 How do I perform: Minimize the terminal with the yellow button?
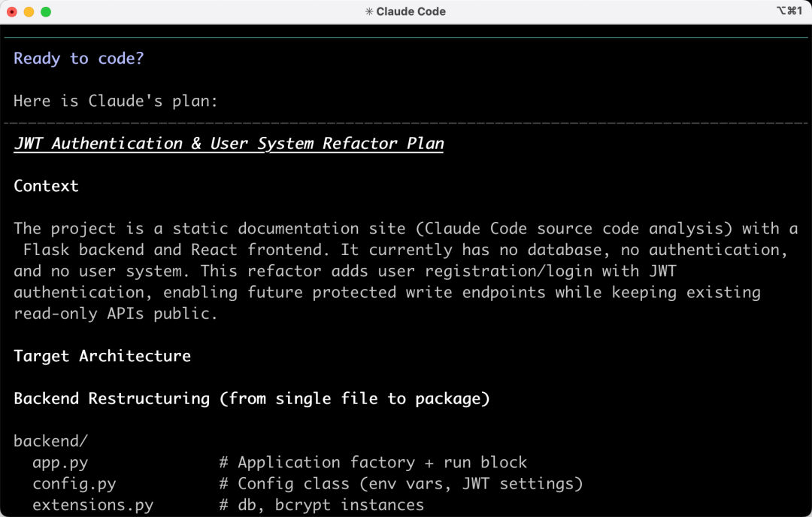tap(29, 11)
